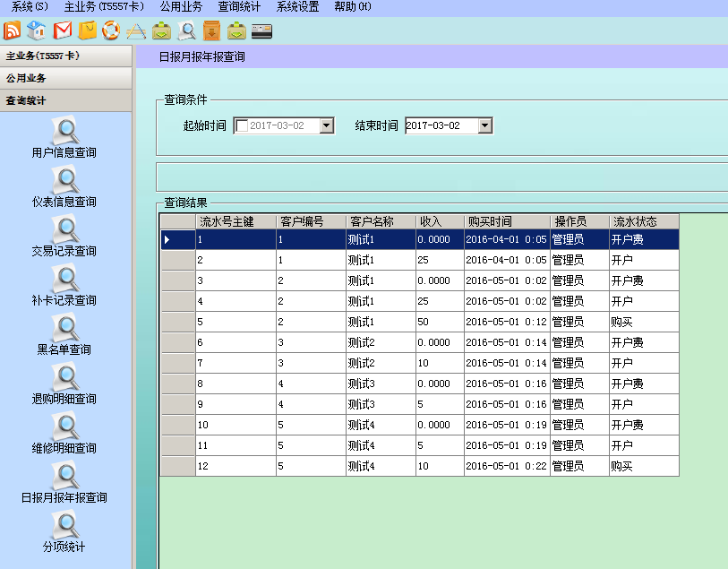728x569 pixels.
Task: Select the row header of record 12
Action: click(x=178, y=466)
